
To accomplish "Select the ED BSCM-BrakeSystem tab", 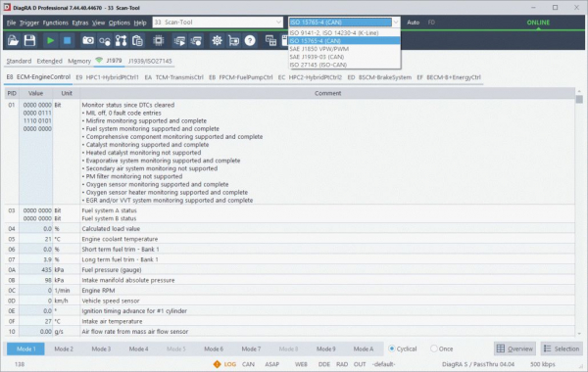I will (379, 77).
